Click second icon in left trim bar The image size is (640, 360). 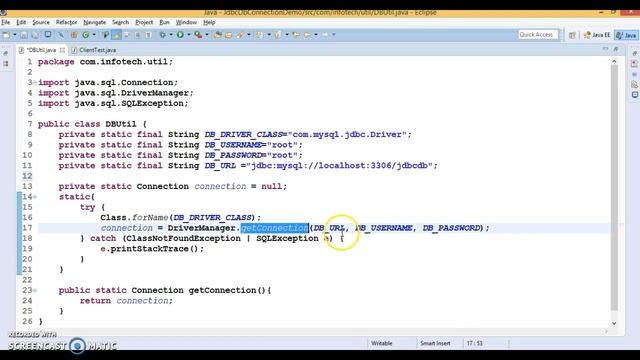click(x=6, y=64)
